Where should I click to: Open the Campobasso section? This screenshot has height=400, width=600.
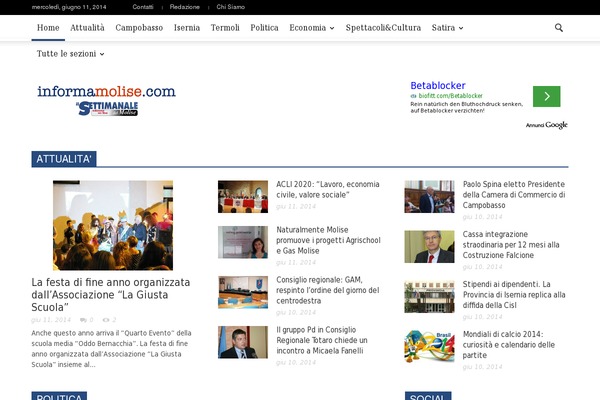pos(139,28)
